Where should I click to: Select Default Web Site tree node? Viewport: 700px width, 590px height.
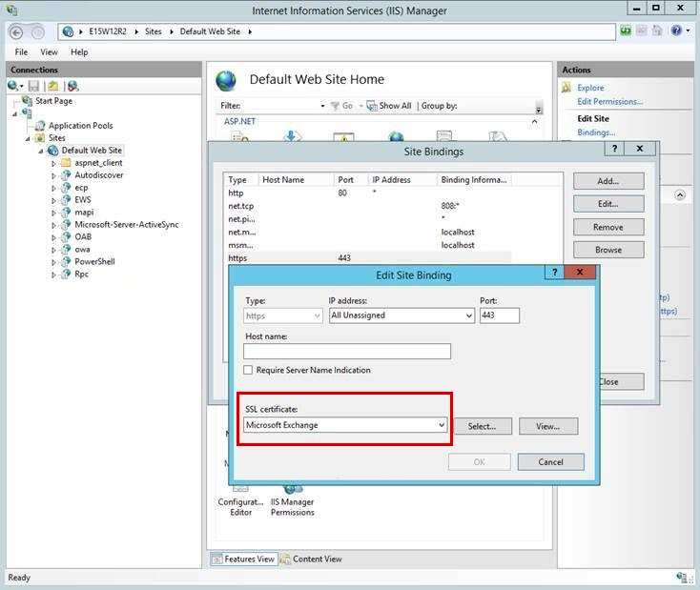point(92,151)
